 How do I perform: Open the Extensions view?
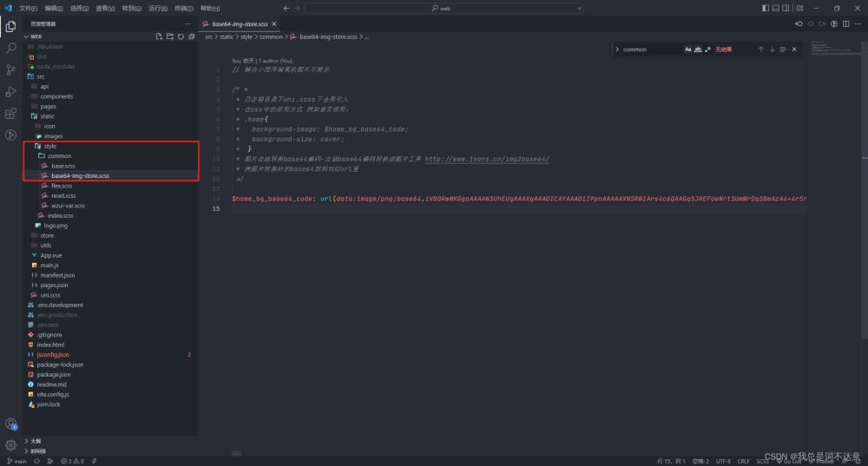click(10, 114)
